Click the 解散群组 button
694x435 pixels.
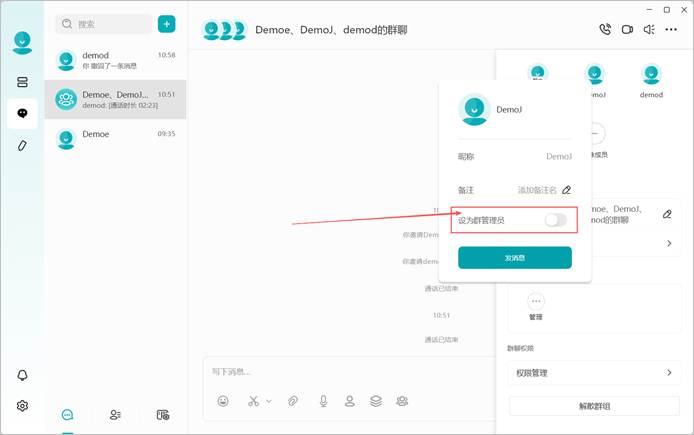click(x=594, y=406)
